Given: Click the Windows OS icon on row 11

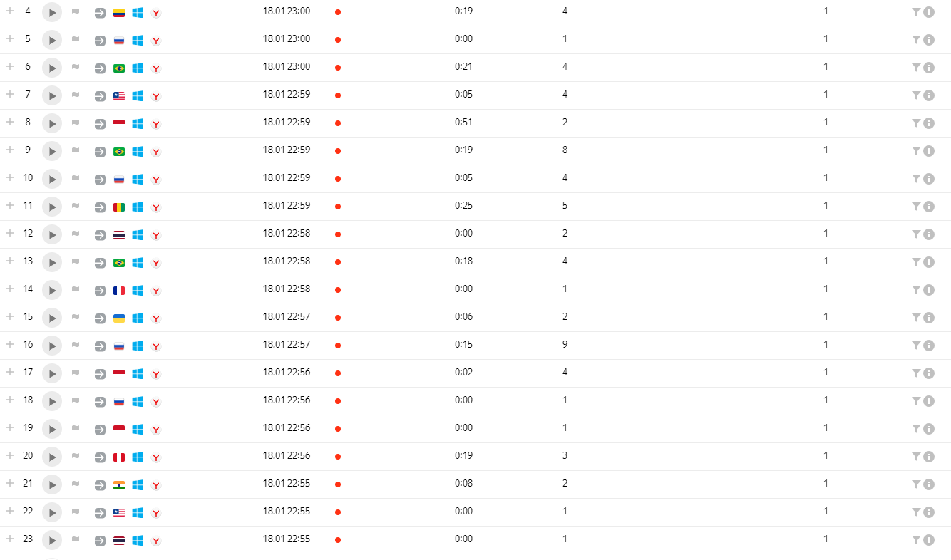Looking at the screenshot, I should [x=138, y=207].
